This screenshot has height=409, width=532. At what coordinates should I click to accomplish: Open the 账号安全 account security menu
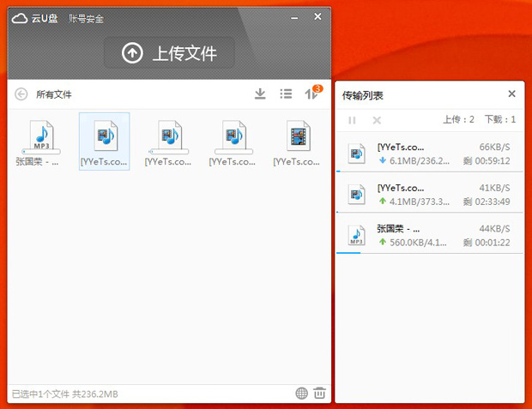pyautogui.click(x=88, y=17)
